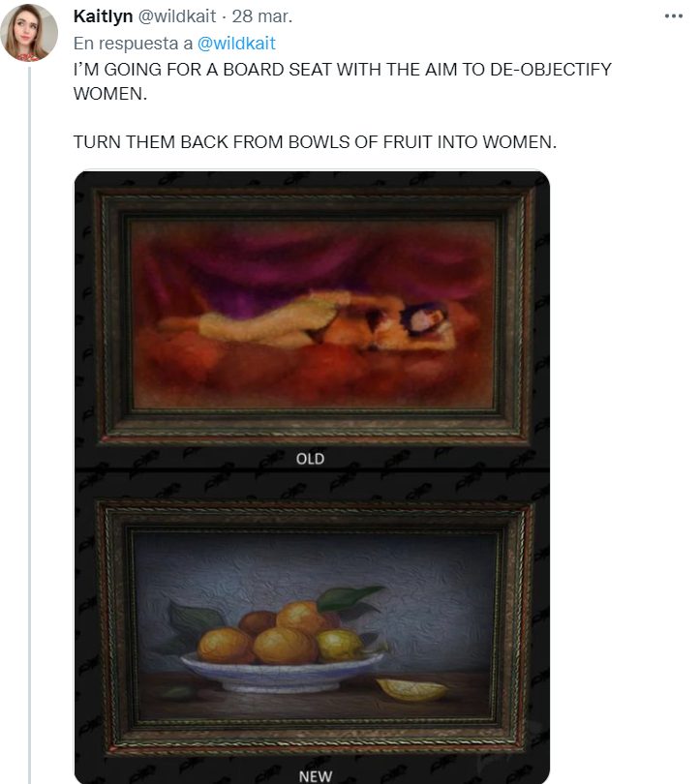Select the 'BOARD SEAT' first line of tweet text
700x784 pixels.
[343, 69]
